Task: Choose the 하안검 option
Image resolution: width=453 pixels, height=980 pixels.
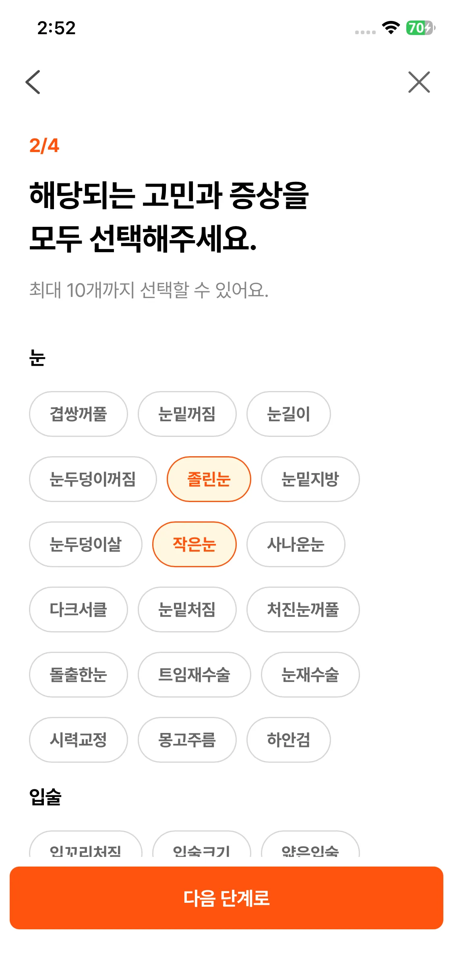Action: point(288,740)
